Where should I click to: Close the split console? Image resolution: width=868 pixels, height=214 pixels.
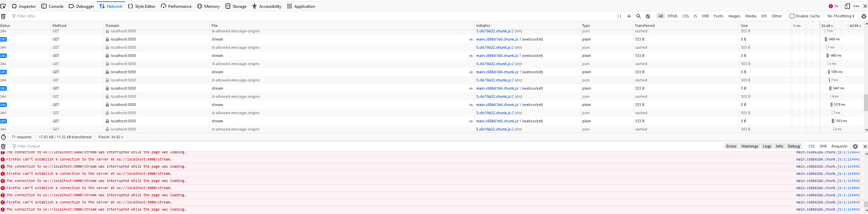(865, 146)
